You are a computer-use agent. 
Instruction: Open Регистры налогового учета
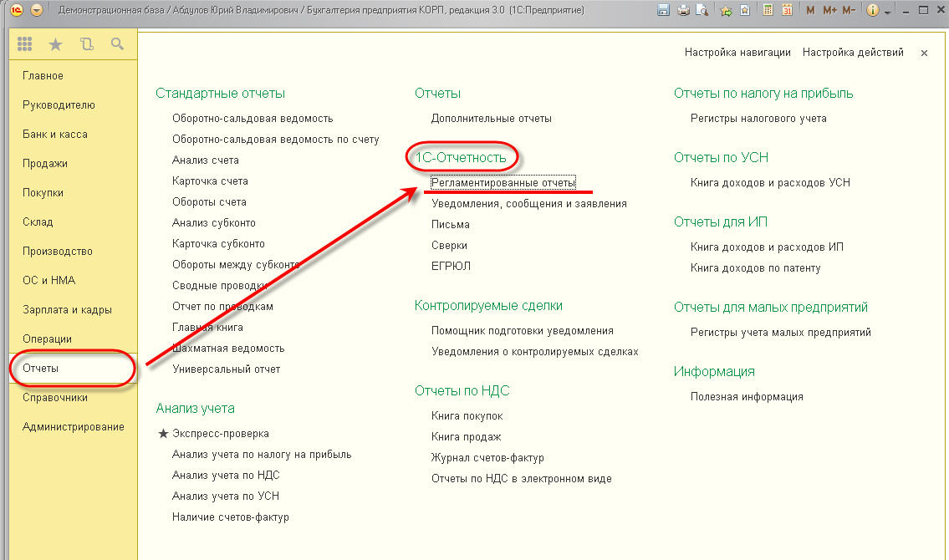pyautogui.click(x=758, y=119)
